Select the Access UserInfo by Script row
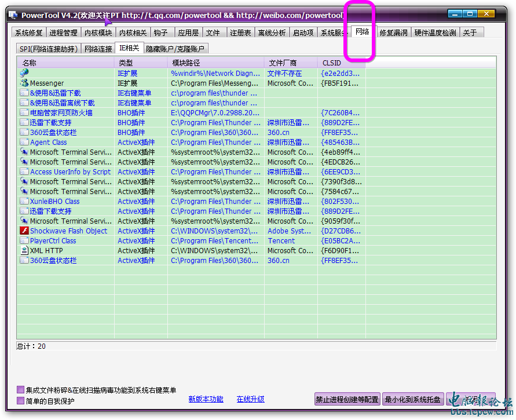Image resolution: width=516 pixels, height=420 pixels. (x=70, y=172)
